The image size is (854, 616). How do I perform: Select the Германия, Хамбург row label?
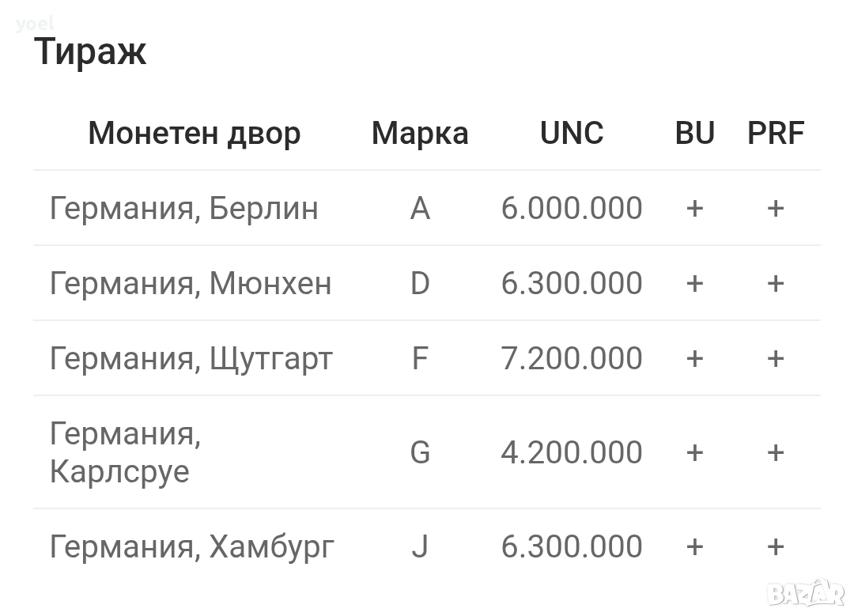click(x=191, y=546)
